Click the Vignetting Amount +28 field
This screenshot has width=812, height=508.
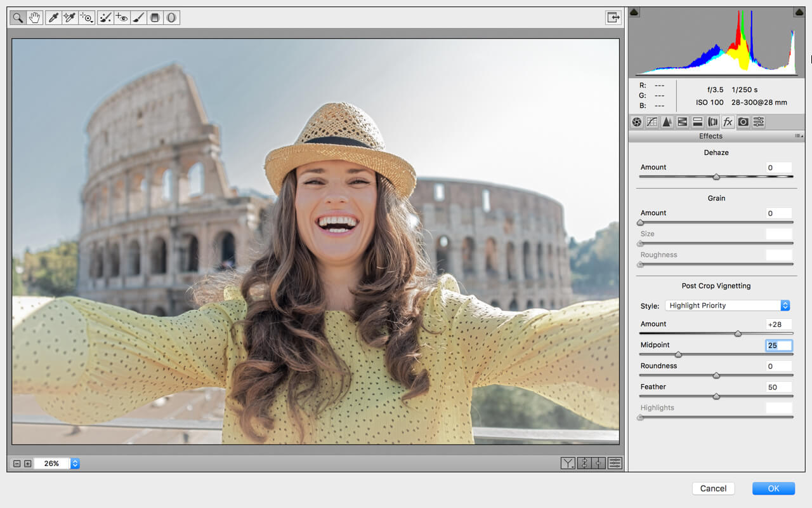[x=779, y=324]
